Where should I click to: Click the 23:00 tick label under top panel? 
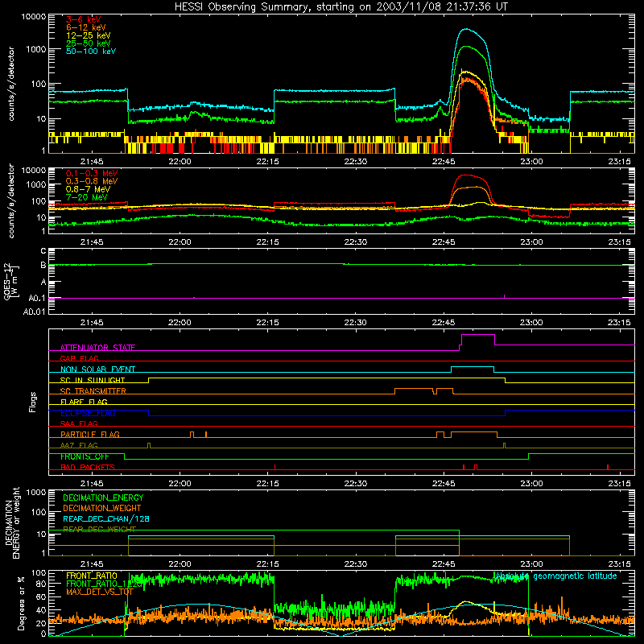click(x=531, y=162)
